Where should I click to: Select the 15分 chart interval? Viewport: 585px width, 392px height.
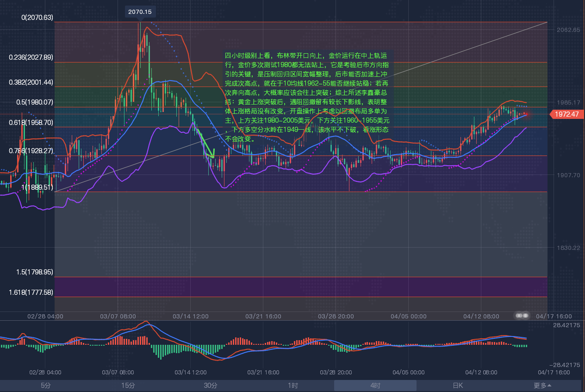[x=128, y=386]
